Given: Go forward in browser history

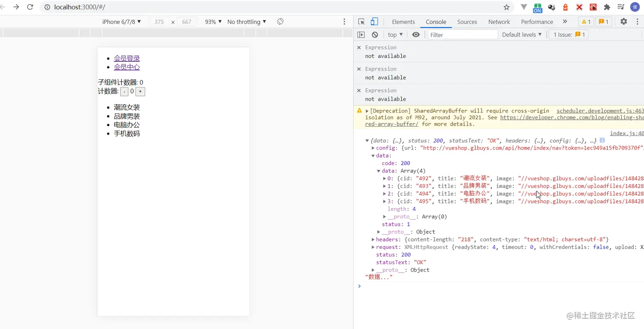Looking at the screenshot, I should click(x=16, y=7).
